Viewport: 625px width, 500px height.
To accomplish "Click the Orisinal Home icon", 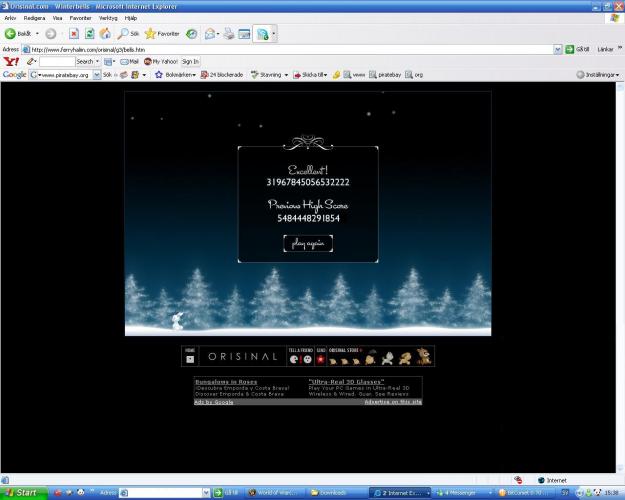I will 190,358.
